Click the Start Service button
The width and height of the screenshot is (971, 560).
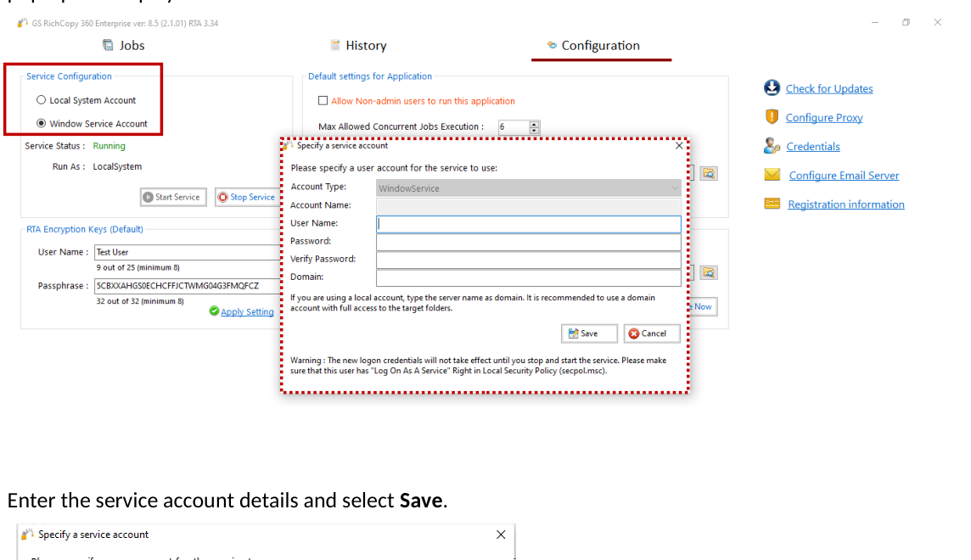pyautogui.click(x=173, y=197)
